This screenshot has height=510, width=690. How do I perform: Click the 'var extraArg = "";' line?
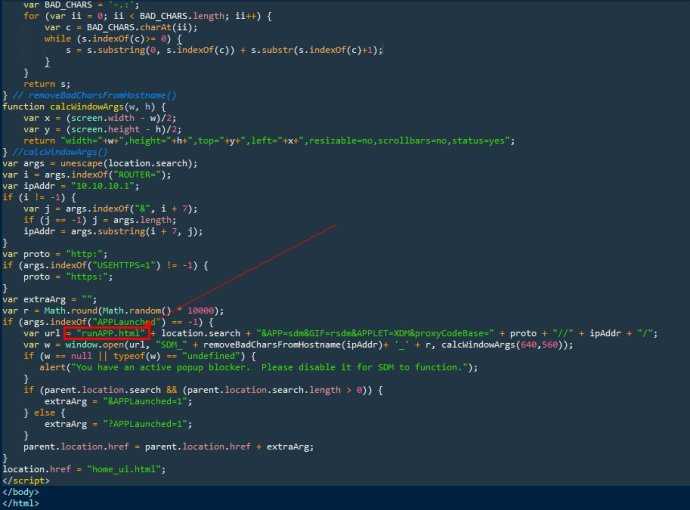coord(50,300)
